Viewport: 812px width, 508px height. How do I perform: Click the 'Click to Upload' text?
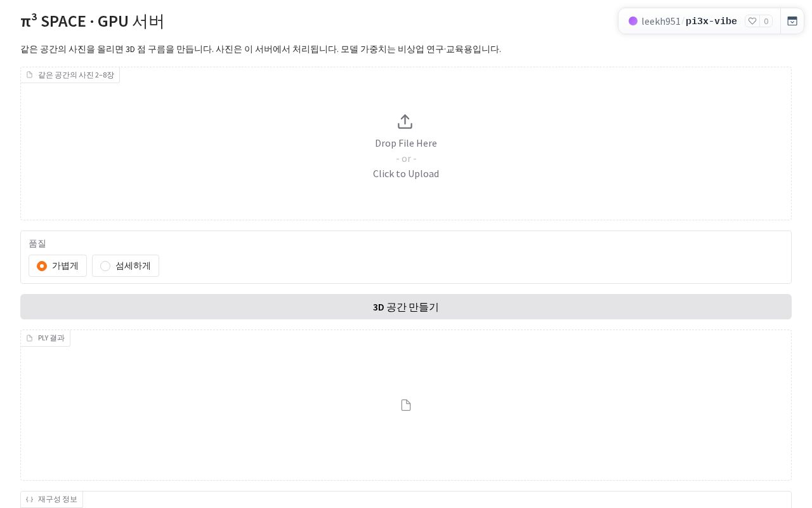[x=406, y=173]
